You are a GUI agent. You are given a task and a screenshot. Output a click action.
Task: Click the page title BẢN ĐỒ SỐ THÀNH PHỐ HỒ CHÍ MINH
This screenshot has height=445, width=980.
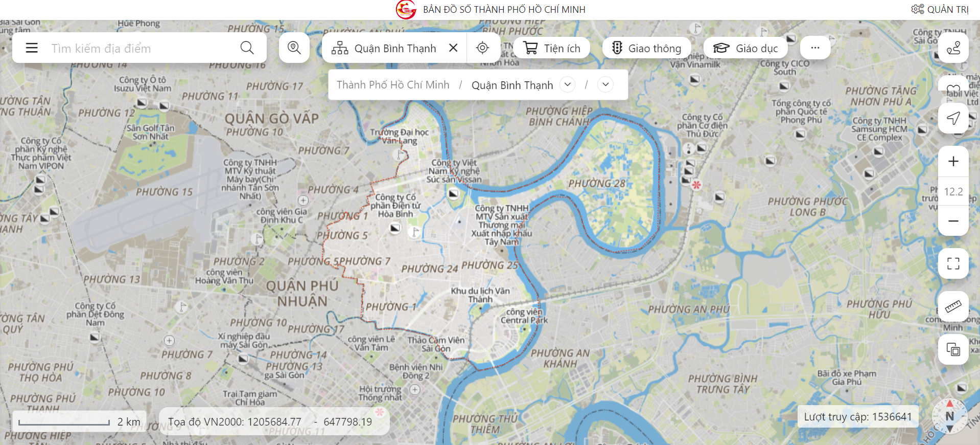point(504,9)
